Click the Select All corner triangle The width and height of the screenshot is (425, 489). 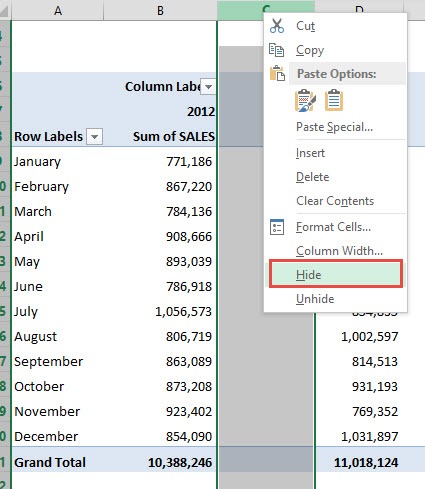4,11
